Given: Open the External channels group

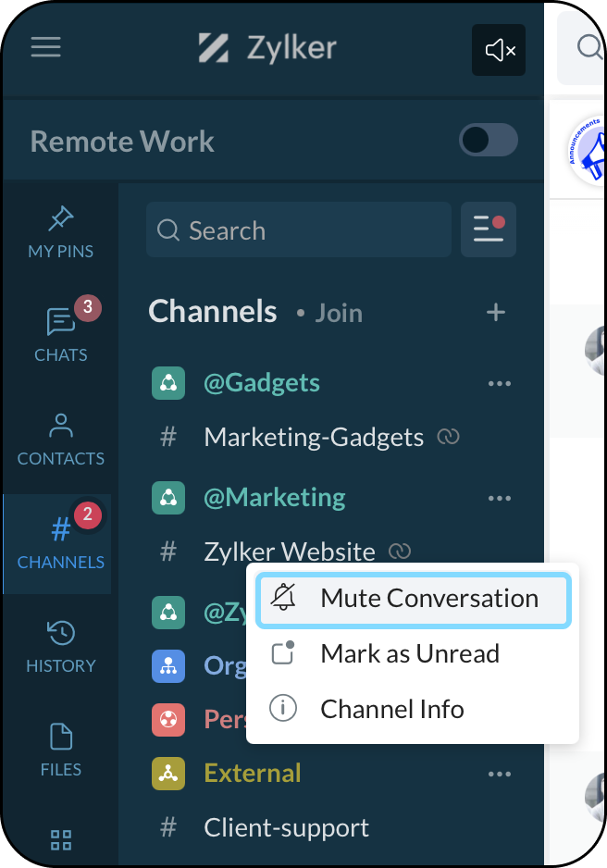Looking at the screenshot, I should (253, 774).
